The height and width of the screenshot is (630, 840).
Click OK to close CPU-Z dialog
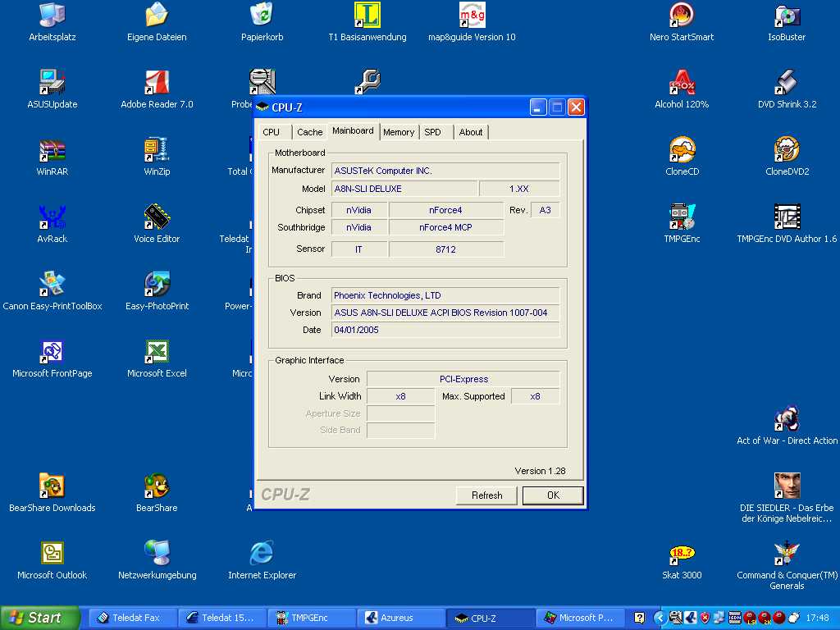pyautogui.click(x=553, y=495)
